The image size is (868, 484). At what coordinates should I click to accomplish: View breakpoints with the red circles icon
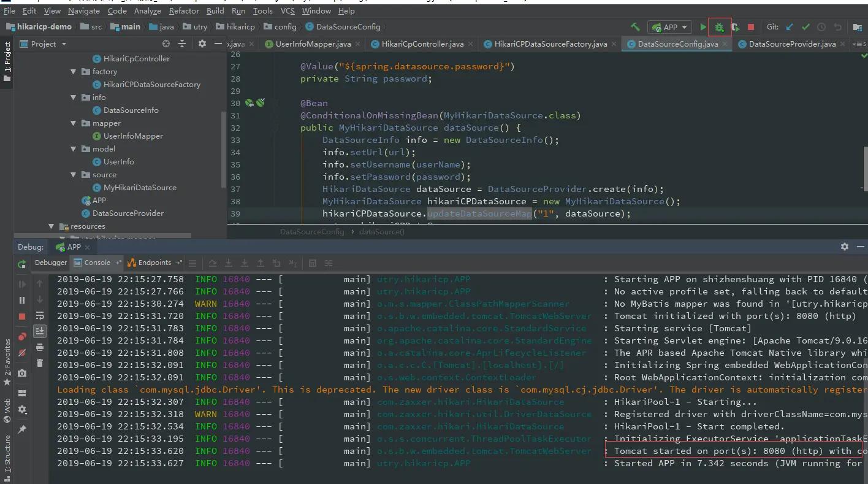click(x=22, y=336)
